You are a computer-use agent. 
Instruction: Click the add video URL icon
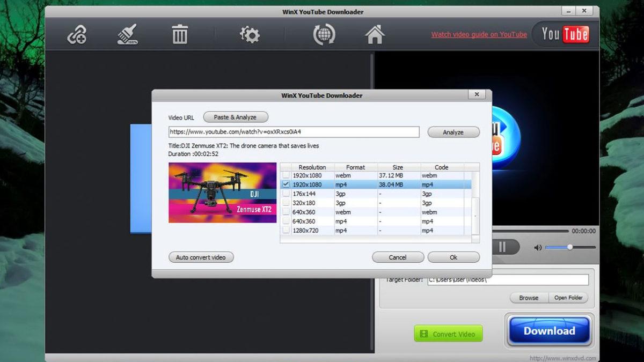pyautogui.click(x=76, y=33)
